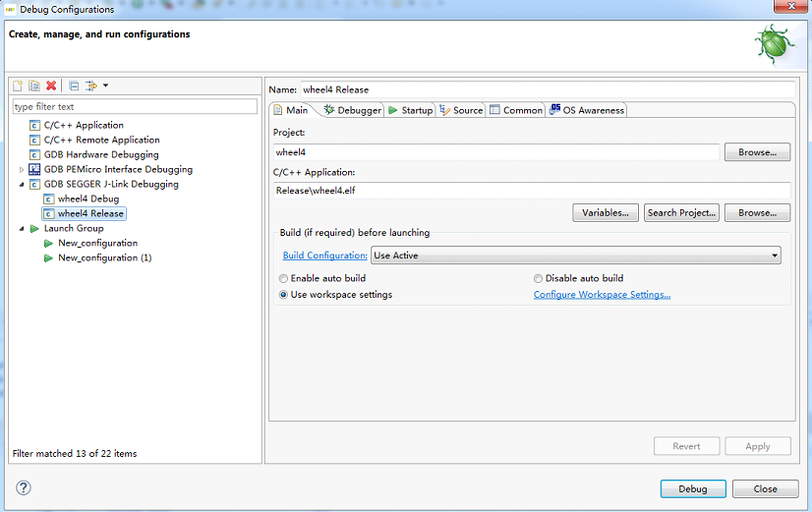
Task: Click the Search Project button
Action: pos(682,212)
